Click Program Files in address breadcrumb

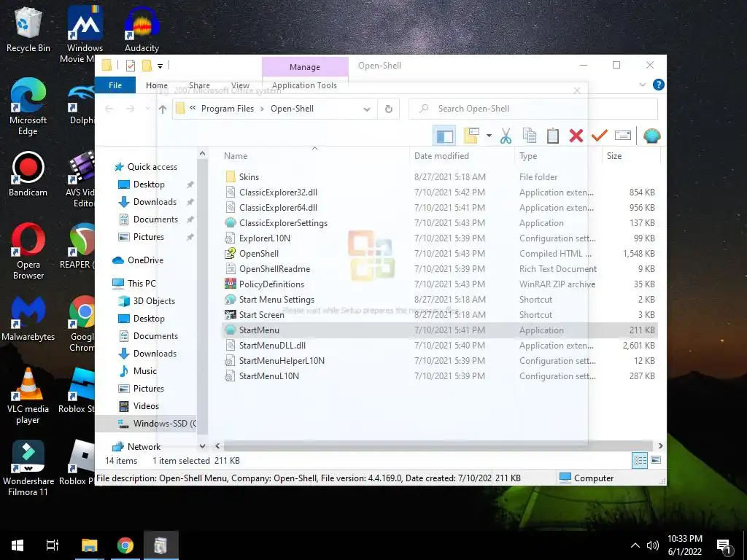[x=228, y=109]
